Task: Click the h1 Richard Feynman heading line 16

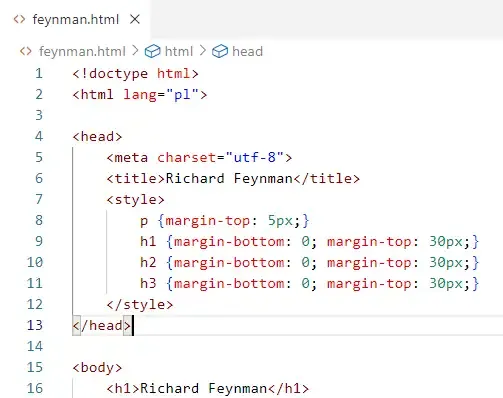Action: pyautogui.click(x=208, y=388)
